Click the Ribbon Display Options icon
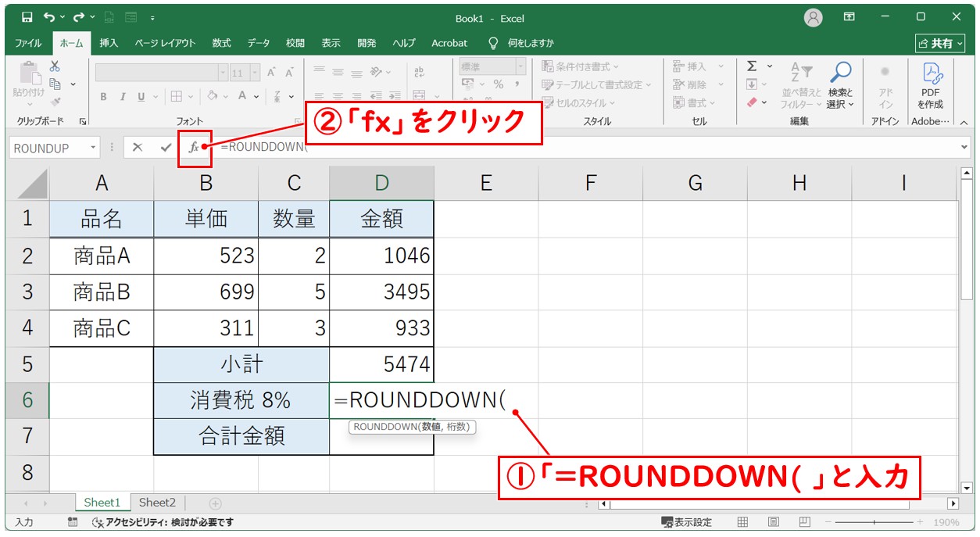The height and width of the screenshot is (537, 980). coord(849,16)
